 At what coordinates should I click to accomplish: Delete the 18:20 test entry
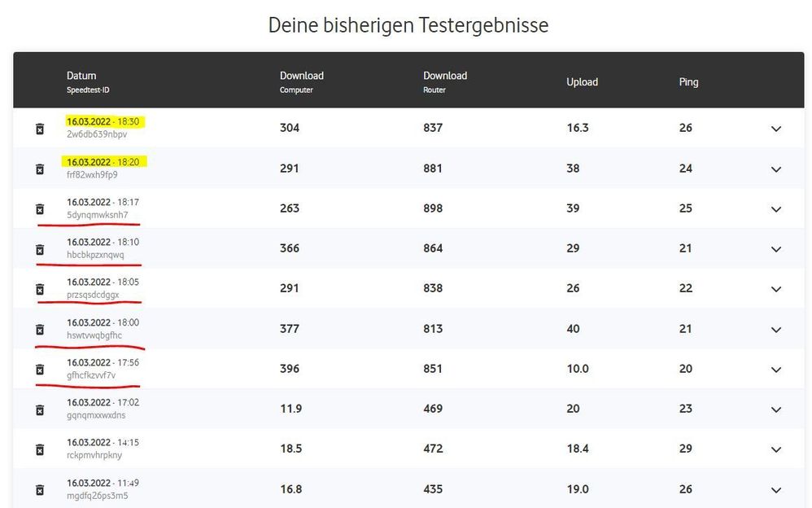tap(39, 169)
